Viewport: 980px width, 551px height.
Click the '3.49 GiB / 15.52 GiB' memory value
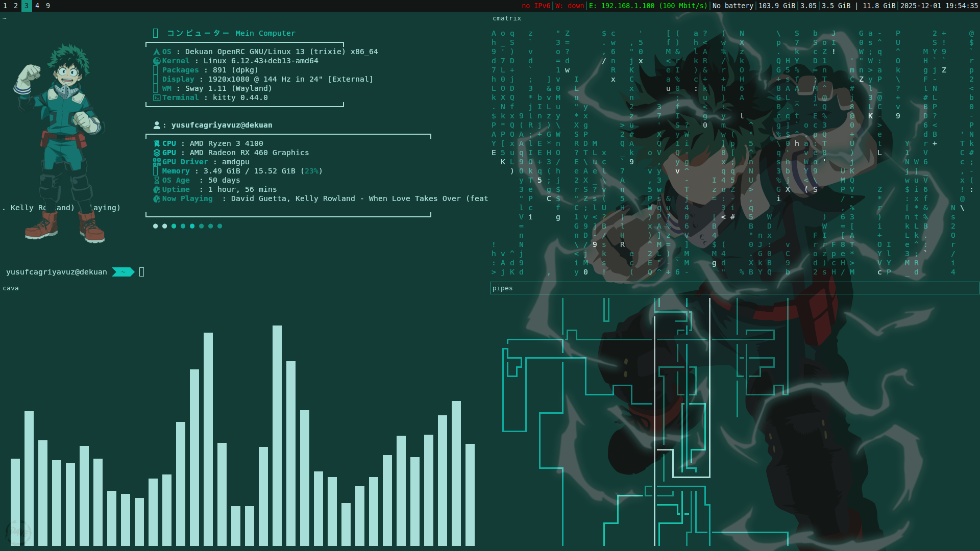[x=249, y=171]
